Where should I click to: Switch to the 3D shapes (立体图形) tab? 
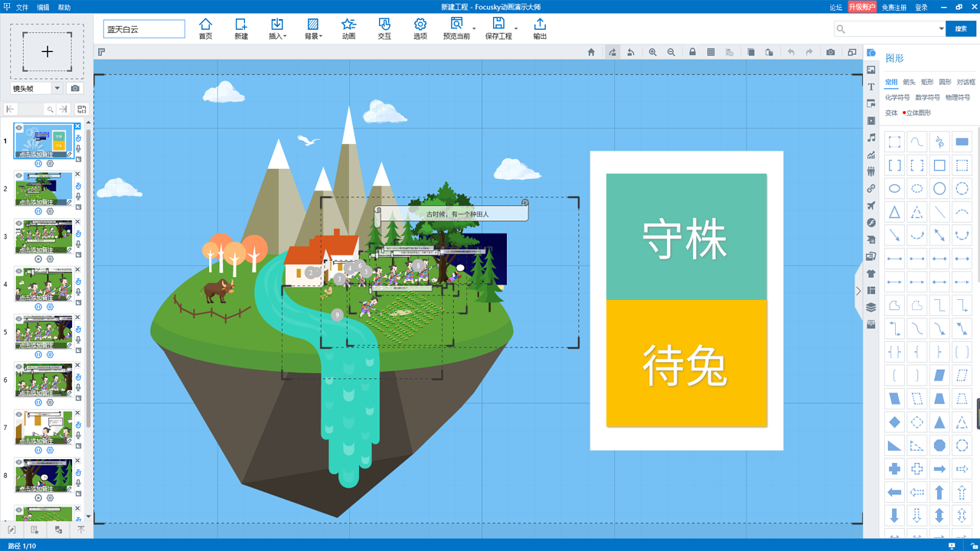918,112
